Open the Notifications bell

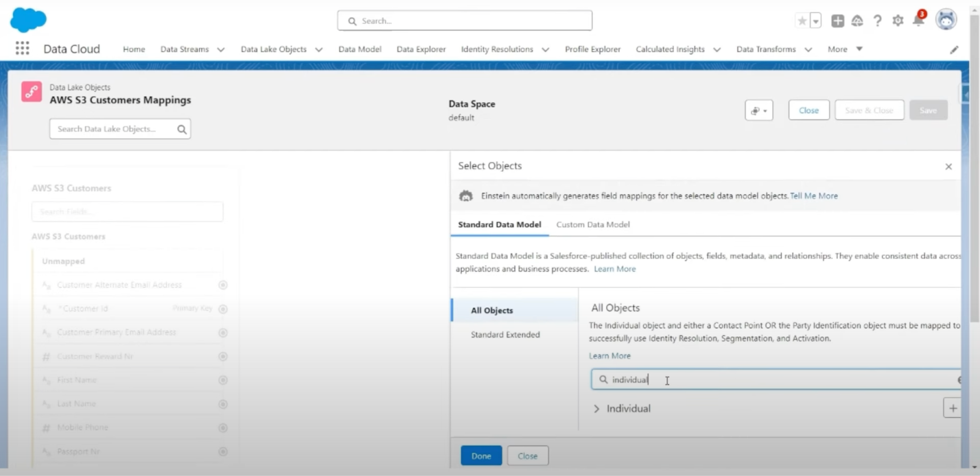[x=918, y=20]
